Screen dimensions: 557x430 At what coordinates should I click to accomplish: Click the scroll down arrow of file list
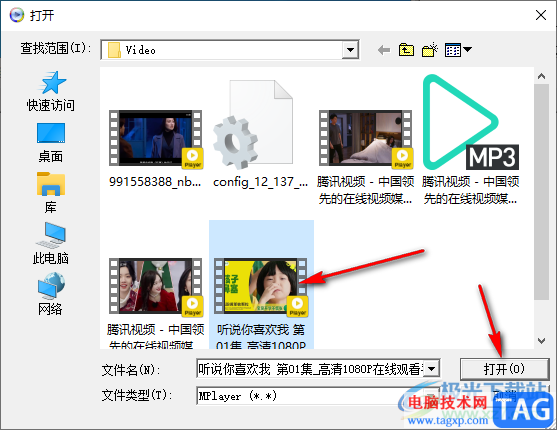(x=541, y=341)
